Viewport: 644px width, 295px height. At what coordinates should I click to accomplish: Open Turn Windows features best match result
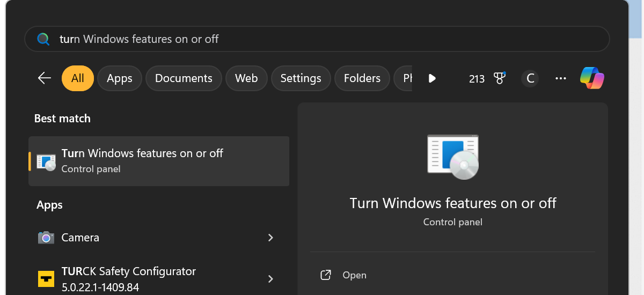pos(159,161)
